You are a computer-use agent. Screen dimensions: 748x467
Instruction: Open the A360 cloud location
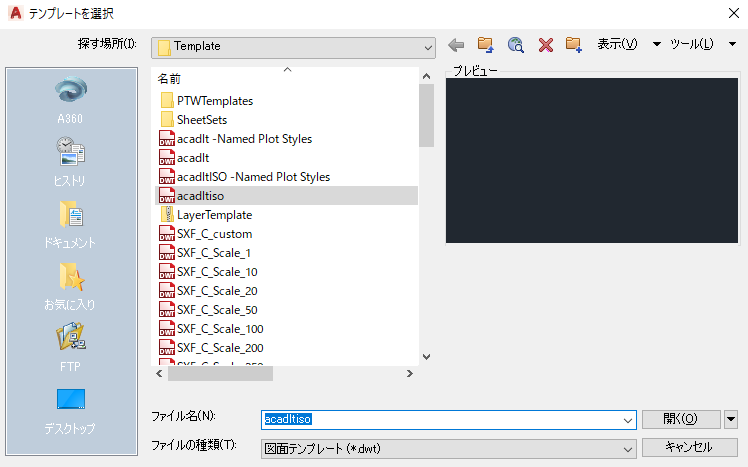click(x=71, y=99)
